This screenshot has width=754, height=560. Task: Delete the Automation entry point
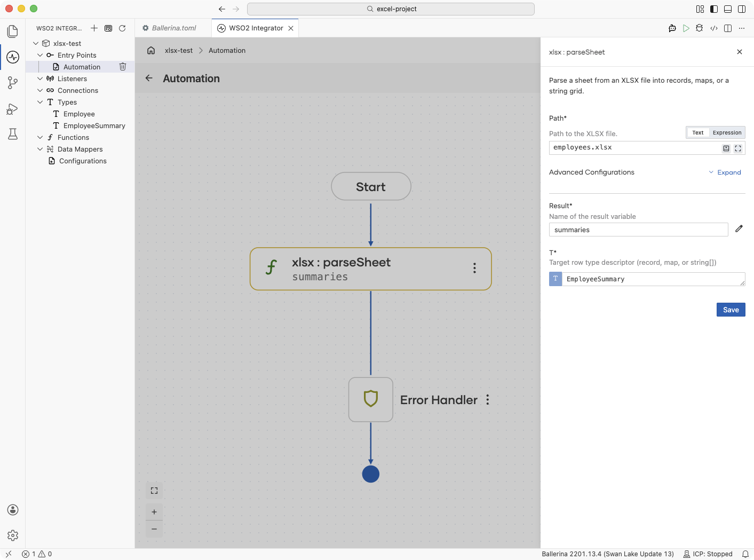click(123, 67)
